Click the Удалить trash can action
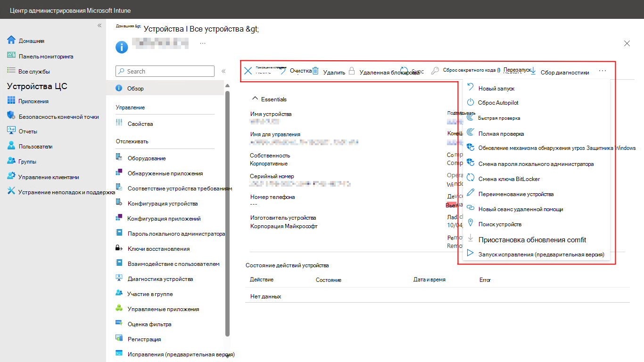Image resolution: width=644 pixels, height=362 pixels. pos(329,72)
